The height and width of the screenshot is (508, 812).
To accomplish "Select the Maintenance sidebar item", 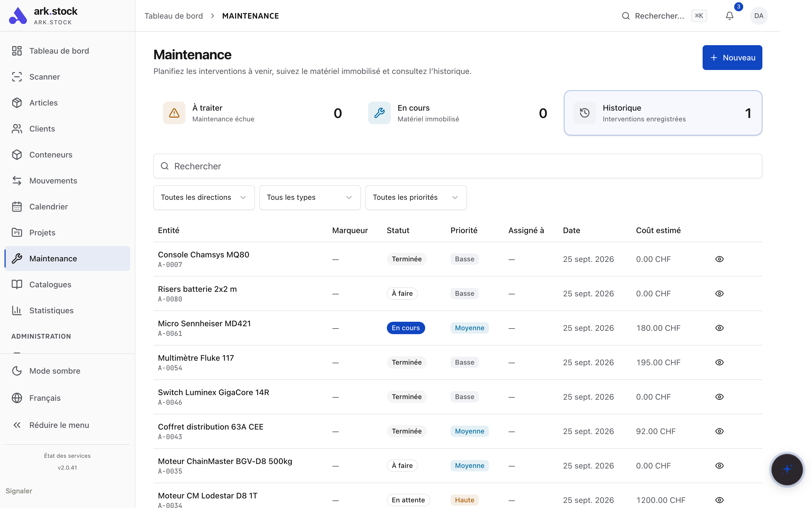I will 67,258.
